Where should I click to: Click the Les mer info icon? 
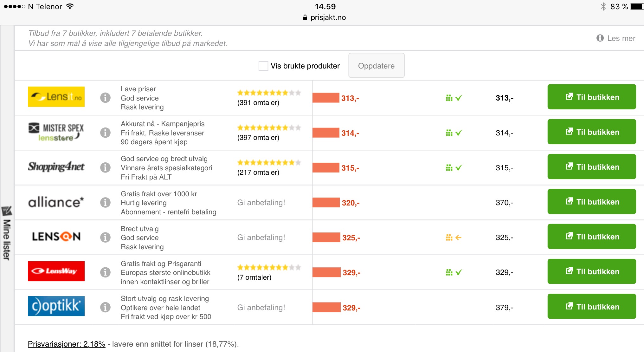tap(600, 38)
